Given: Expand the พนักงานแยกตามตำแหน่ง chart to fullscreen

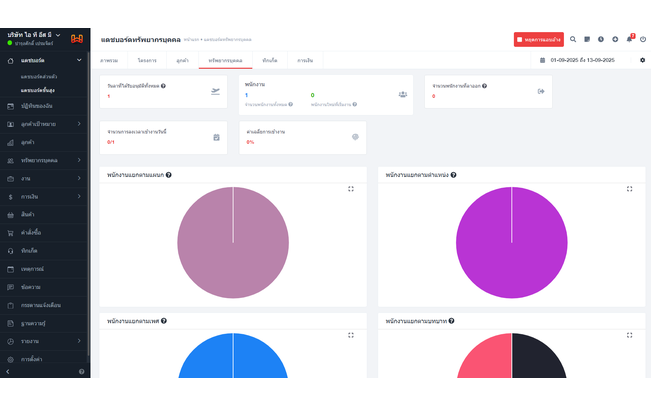Looking at the screenshot, I should [629, 188].
